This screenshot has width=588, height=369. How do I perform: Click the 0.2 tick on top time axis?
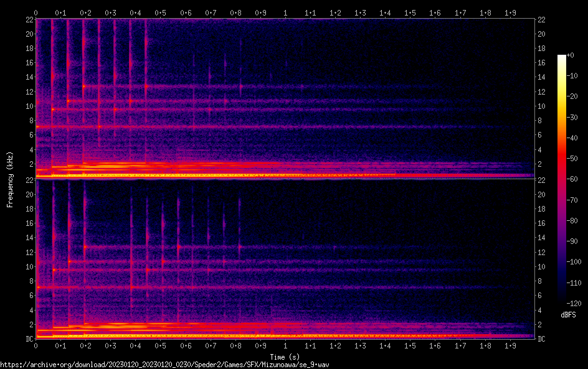click(86, 12)
